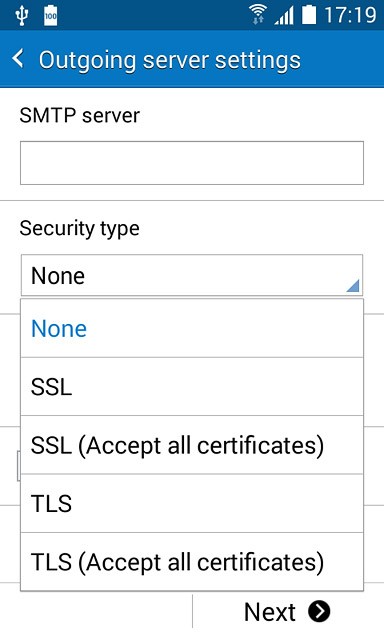Viewport: 384px width, 640px height.
Task: Collapse the Security type dropdown showing None
Action: coord(192,275)
